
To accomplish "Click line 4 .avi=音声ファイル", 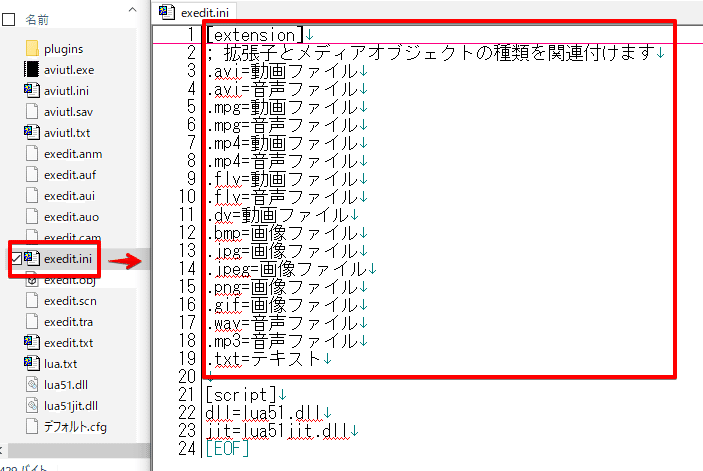I will (x=282, y=89).
